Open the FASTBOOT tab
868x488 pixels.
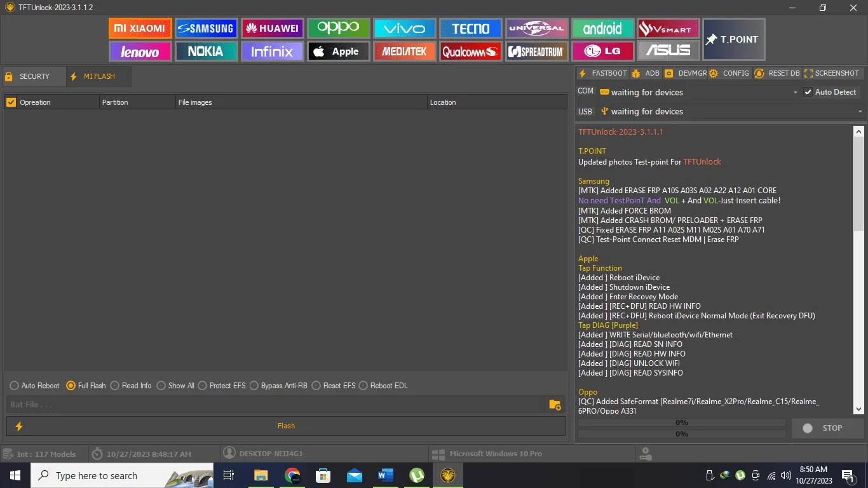click(x=602, y=74)
